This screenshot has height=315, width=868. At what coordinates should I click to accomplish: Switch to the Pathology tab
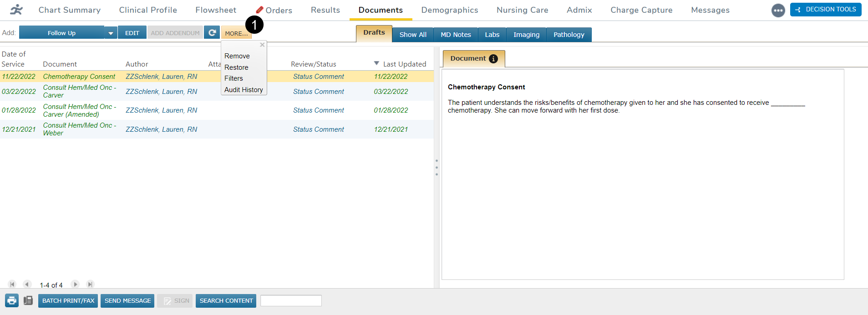(569, 35)
